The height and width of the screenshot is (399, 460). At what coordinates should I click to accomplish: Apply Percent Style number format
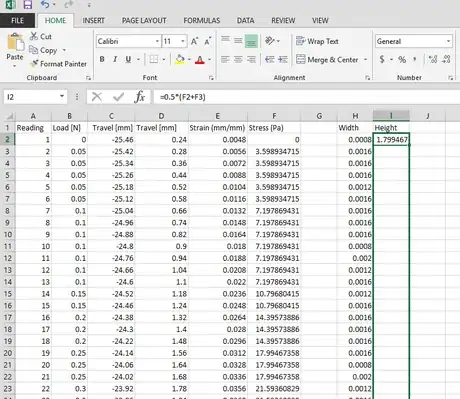tap(402, 60)
